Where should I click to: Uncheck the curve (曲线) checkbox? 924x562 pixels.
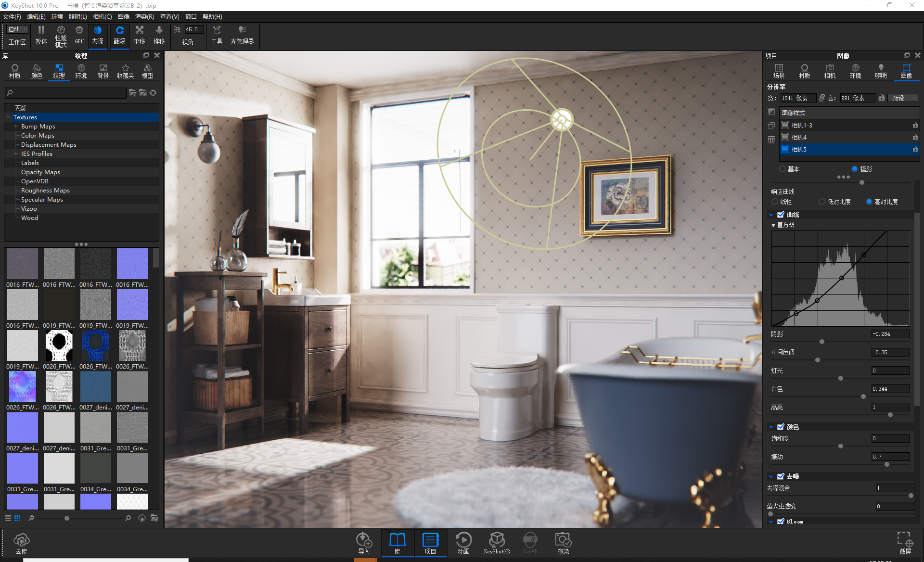(x=781, y=215)
